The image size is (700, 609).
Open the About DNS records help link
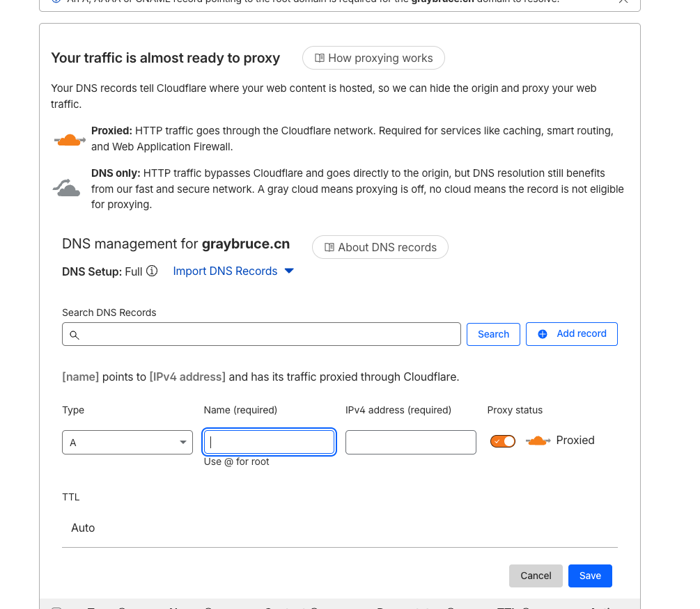pyautogui.click(x=380, y=247)
